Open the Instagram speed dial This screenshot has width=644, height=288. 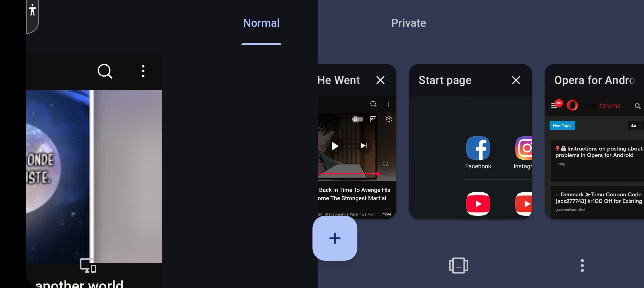[x=523, y=153]
